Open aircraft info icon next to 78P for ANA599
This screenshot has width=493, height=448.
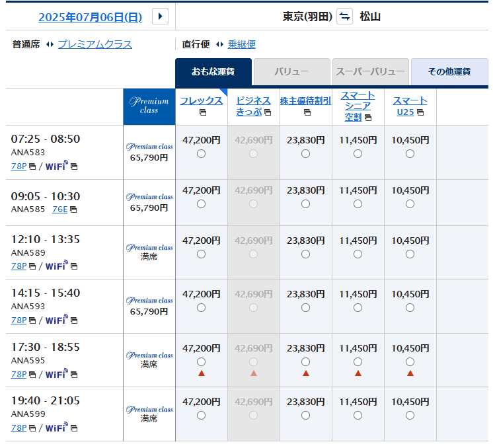click(32, 428)
